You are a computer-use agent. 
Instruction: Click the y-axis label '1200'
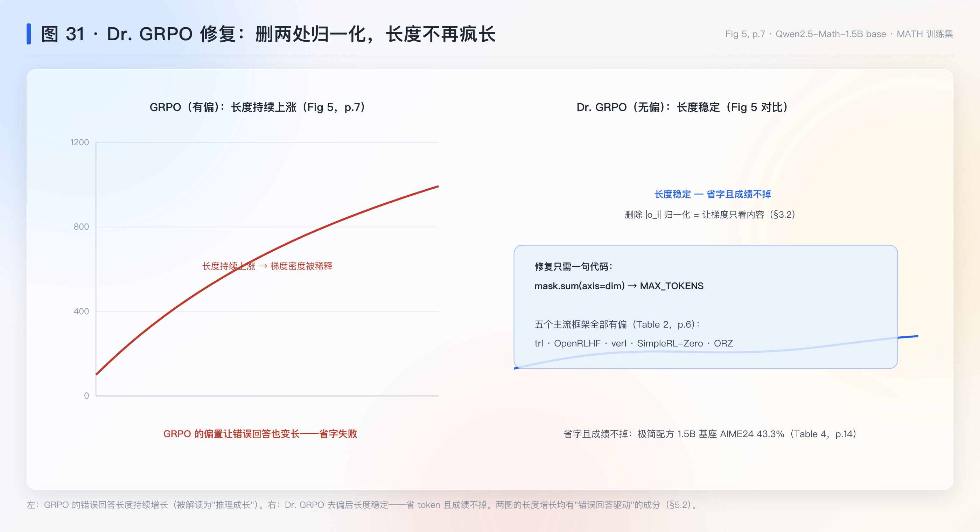click(x=79, y=142)
